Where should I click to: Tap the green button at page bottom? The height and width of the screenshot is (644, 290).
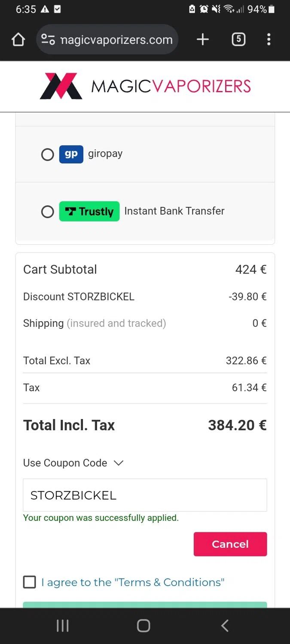(145, 605)
